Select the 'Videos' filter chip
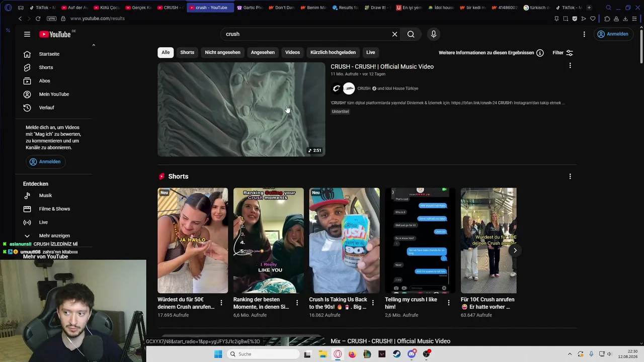 [x=292, y=52]
